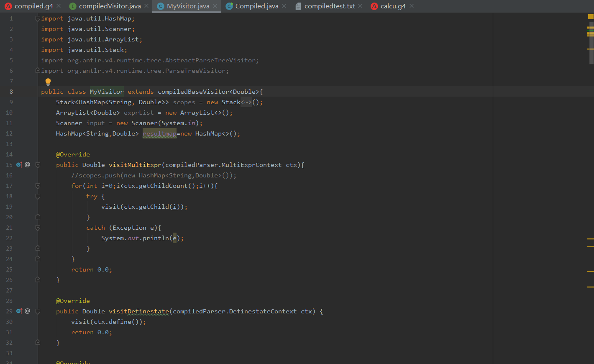
Task: Collapse the visitDefinestate method at line 29
Action: click(38, 311)
